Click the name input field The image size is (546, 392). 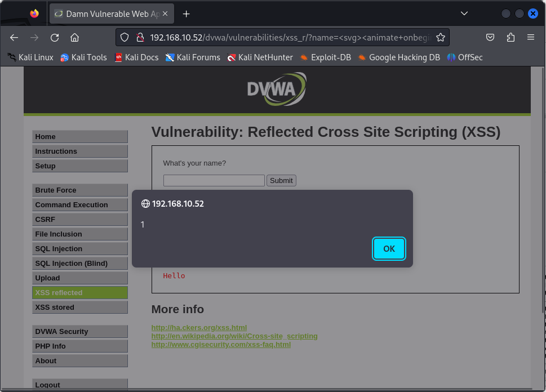click(x=214, y=180)
